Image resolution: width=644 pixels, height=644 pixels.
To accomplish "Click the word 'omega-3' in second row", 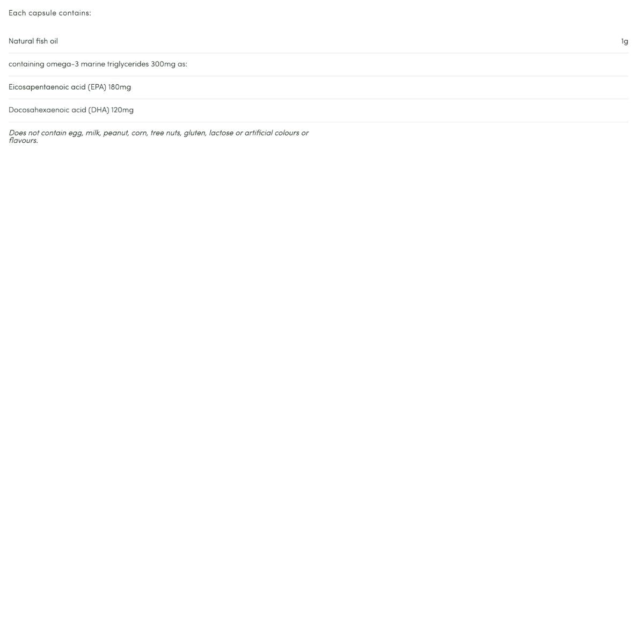I will pos(62,64).
